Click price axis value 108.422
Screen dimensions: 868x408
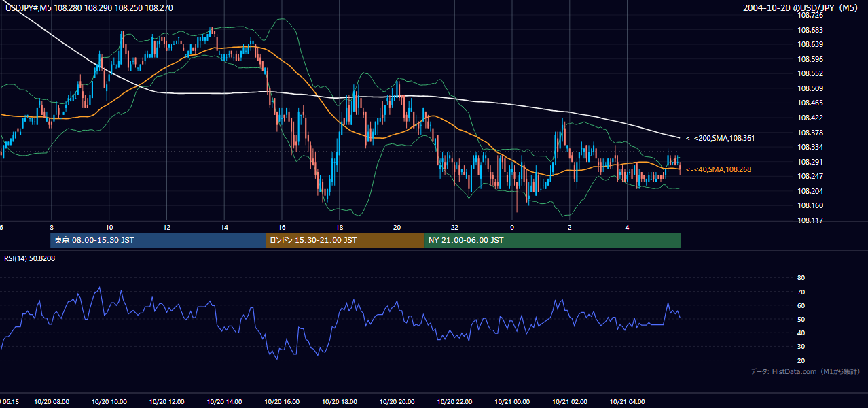click(x=810, y=118)
